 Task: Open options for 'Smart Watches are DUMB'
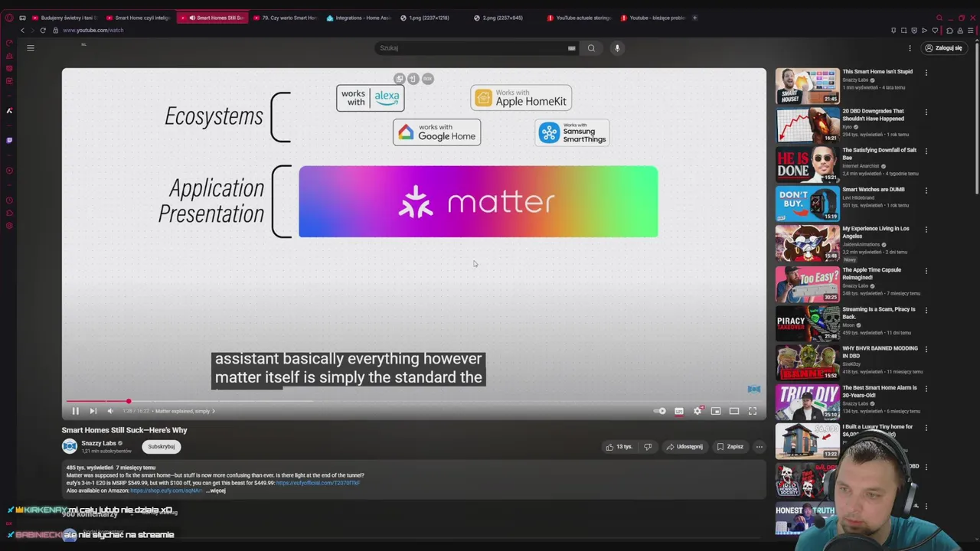pyautogui.click(x=926, y=191)
